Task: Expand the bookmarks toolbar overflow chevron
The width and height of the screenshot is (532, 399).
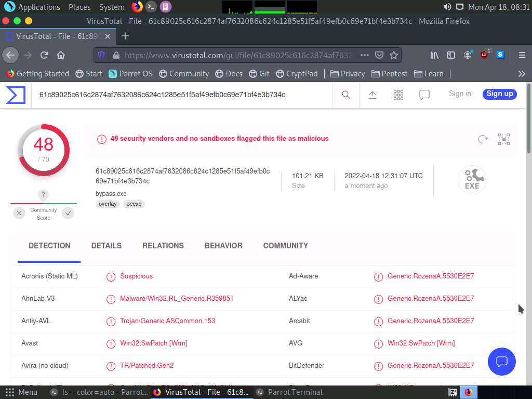Action: point(522,74)
